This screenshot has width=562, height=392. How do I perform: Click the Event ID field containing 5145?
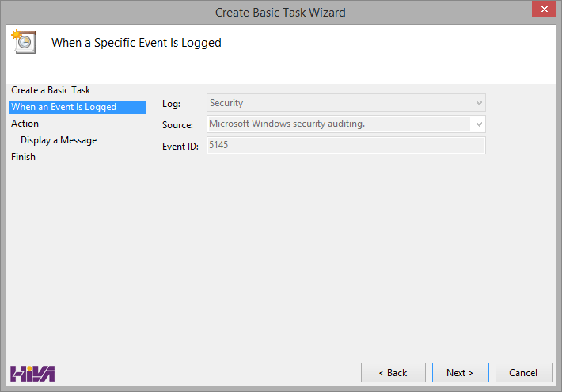(x=345, y=145)
